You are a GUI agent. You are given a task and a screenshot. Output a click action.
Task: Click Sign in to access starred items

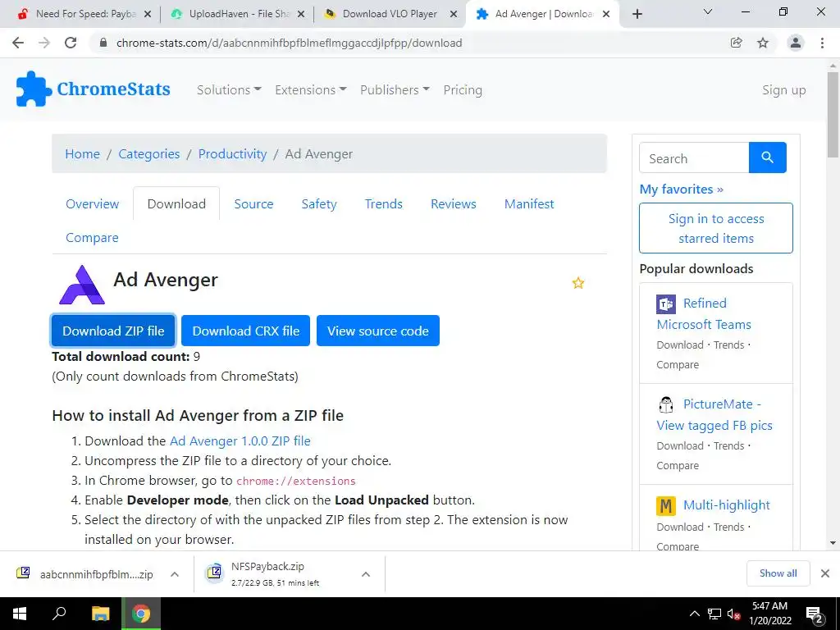(x=715, y=228)
